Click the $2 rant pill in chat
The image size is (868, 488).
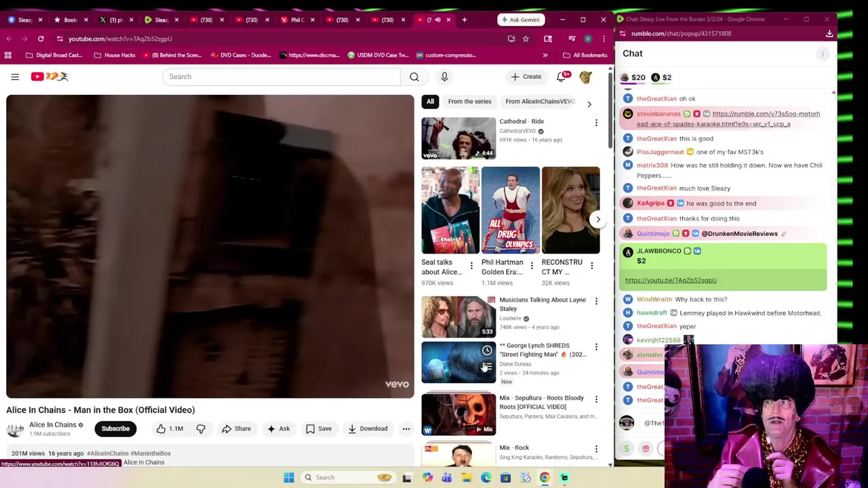pos(661,78)
